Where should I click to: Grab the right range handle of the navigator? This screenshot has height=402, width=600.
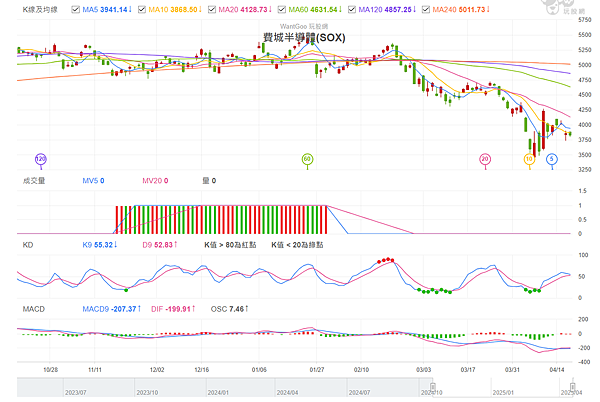(572, 386)
